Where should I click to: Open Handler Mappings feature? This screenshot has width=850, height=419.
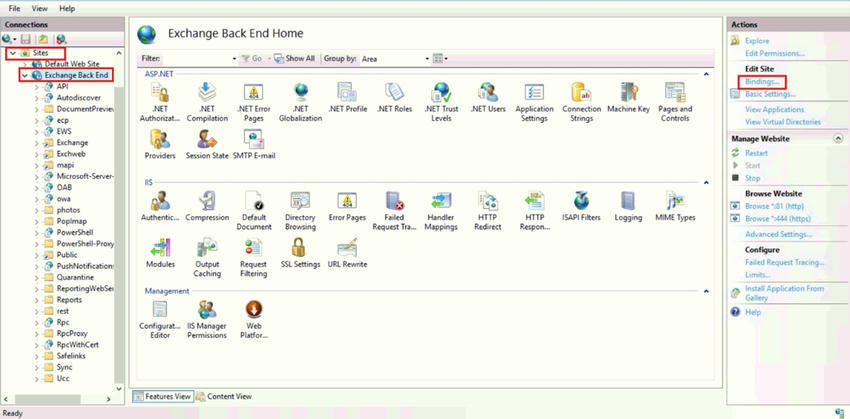click(441, 211)
